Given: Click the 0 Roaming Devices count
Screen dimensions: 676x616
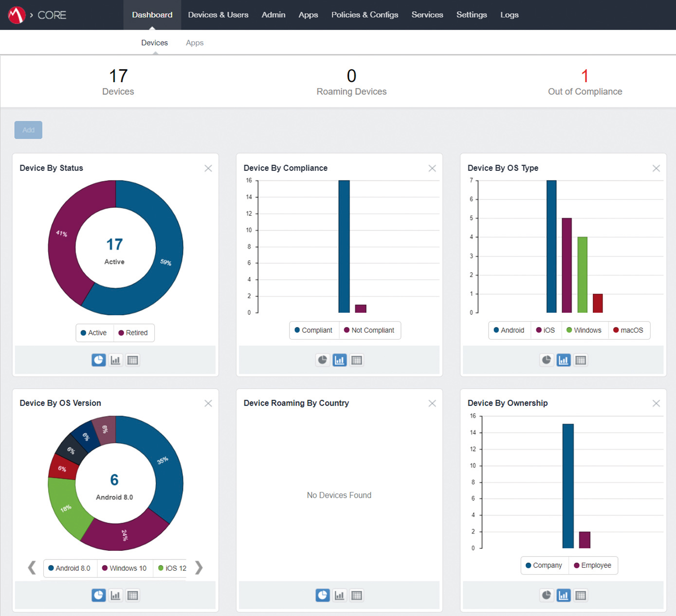Looking at the screenshot, I should pyautogui.click(x=351, y=82).
